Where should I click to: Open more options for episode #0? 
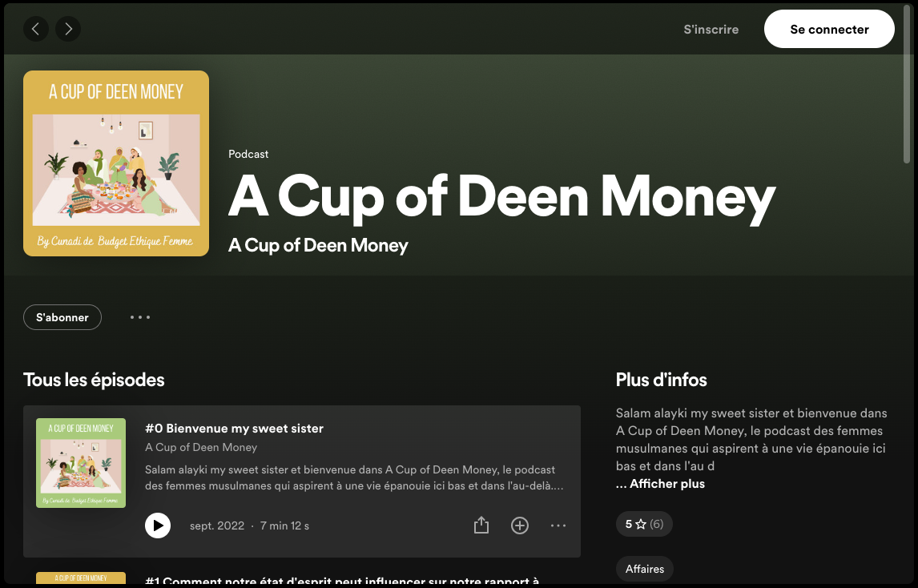558,526
